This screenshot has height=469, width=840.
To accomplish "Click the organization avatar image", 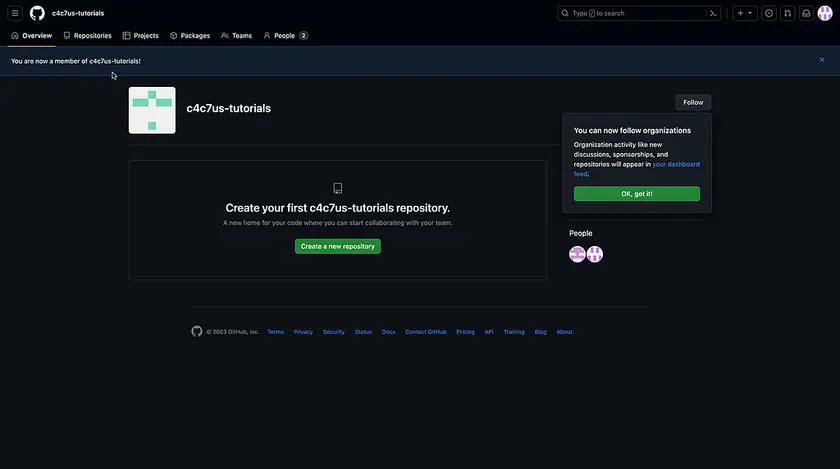I will click(152, 110).
